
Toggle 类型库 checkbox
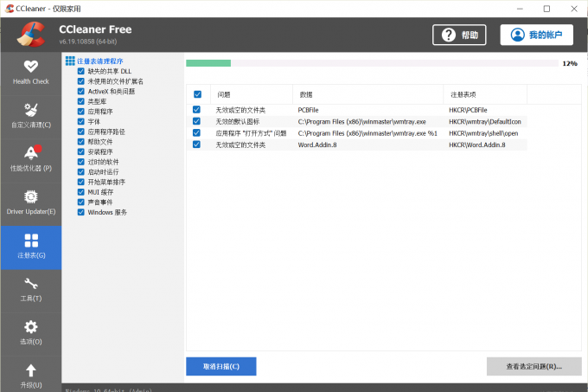[x=81, y=101]
